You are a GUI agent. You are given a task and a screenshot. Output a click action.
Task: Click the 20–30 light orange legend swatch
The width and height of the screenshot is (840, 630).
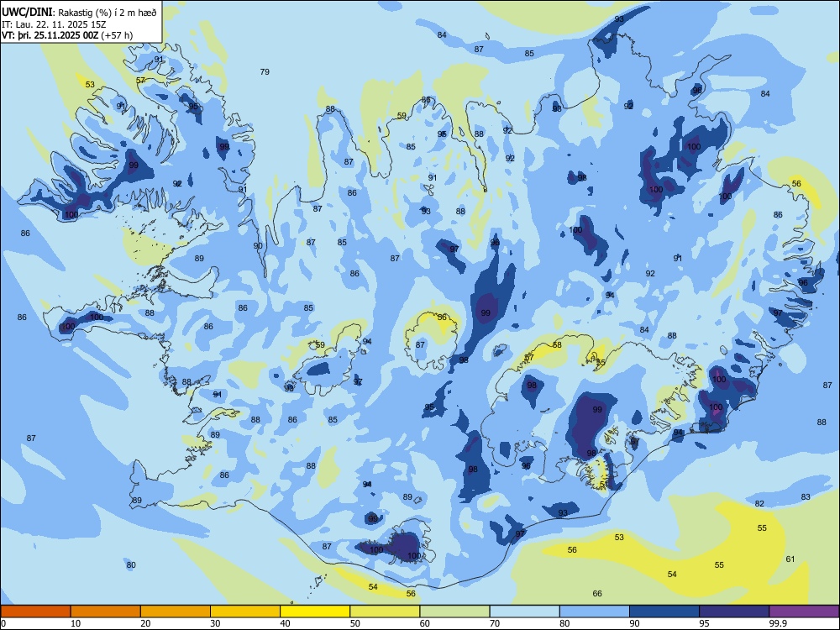[176, 612]
